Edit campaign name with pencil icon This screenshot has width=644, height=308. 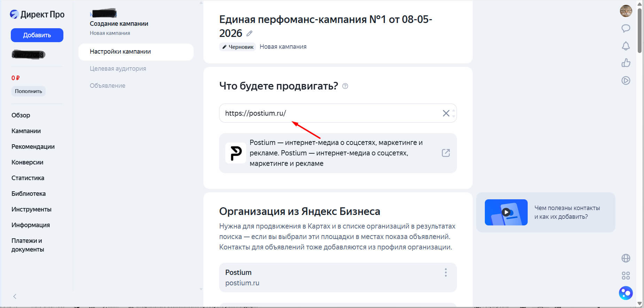tap(249, 33)
